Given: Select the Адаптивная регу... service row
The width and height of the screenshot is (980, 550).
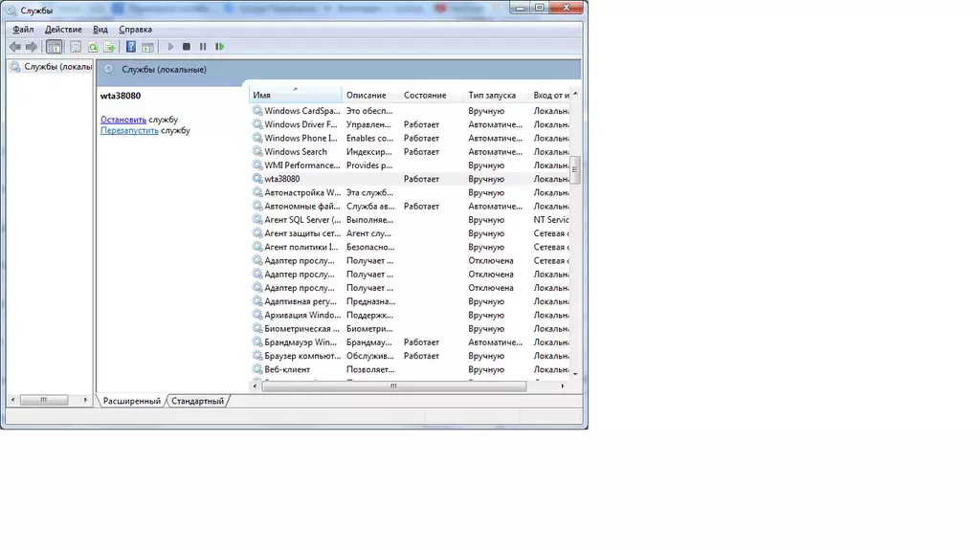Looking at the screenshot, I should click(410, 302).
